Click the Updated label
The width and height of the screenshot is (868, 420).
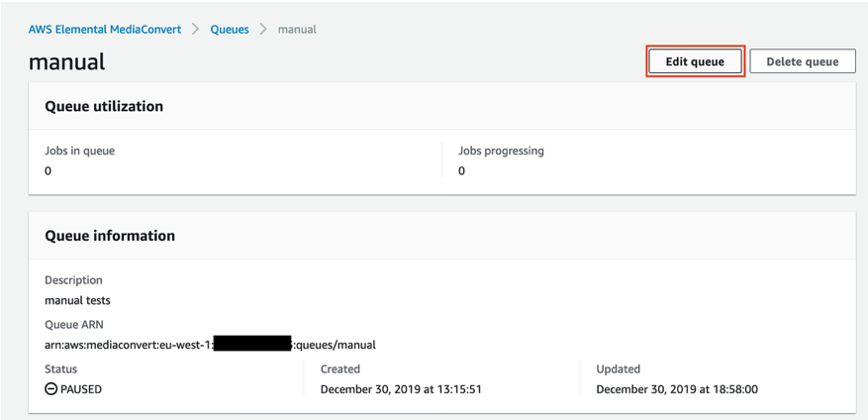(x=618, y=369)
